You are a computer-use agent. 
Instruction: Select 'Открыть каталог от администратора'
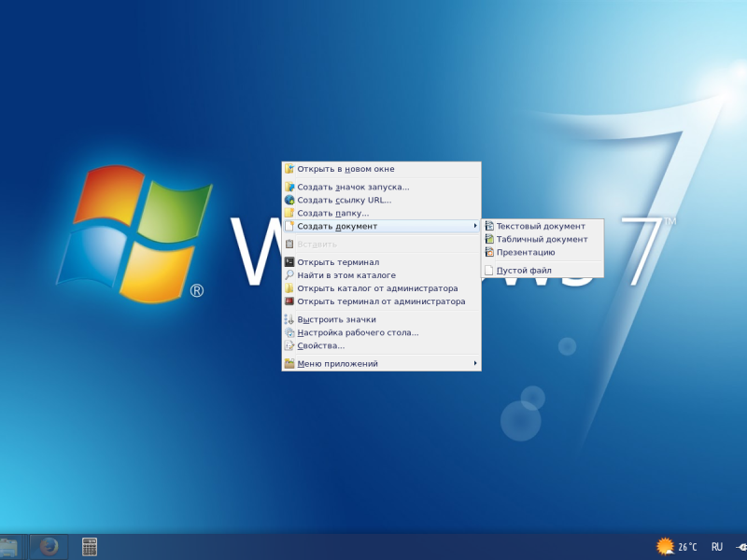(381, 288)
